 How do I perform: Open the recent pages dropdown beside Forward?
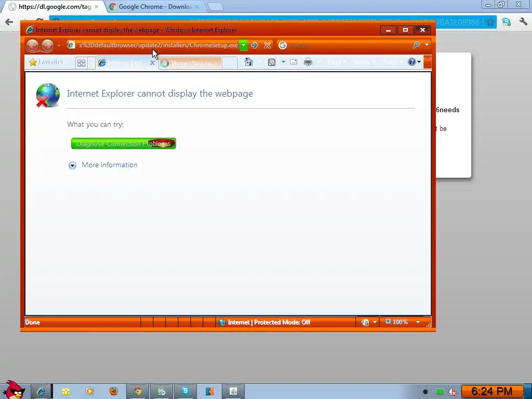coord(59,46)
